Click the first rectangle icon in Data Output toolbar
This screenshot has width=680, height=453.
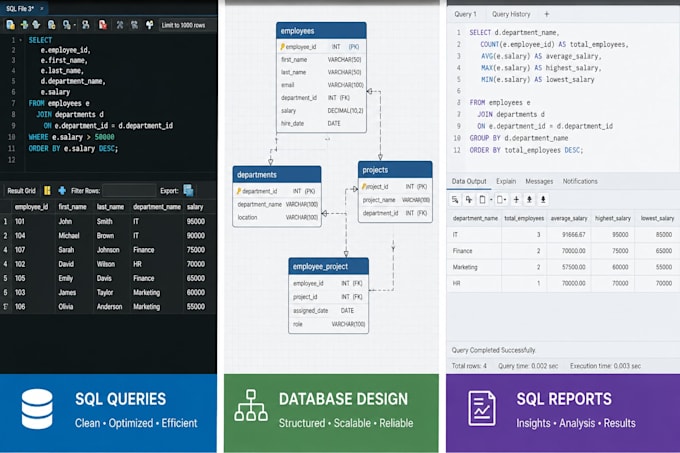pyautogui.click(x=482, y=199)
